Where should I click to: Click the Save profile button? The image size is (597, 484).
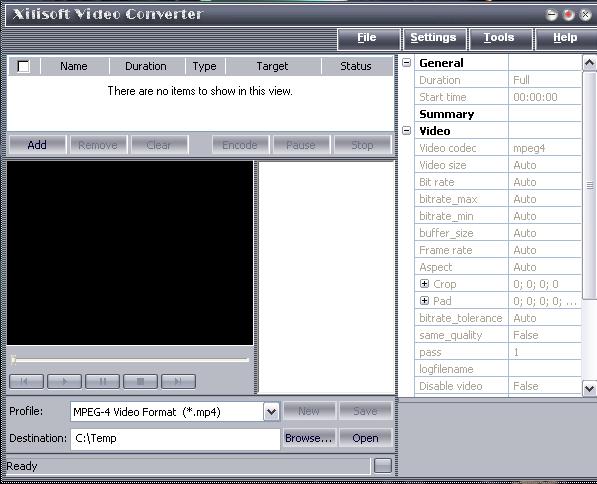(366, 411)
